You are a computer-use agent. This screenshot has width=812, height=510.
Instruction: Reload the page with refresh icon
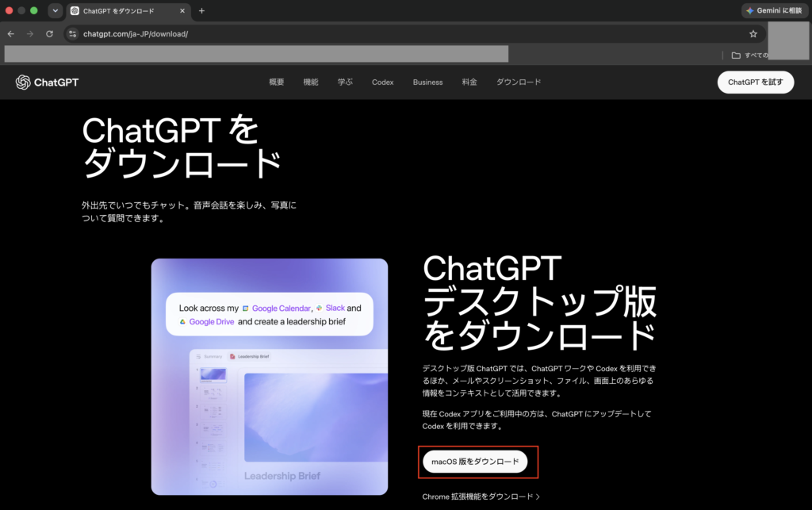(x=49, y=33)
